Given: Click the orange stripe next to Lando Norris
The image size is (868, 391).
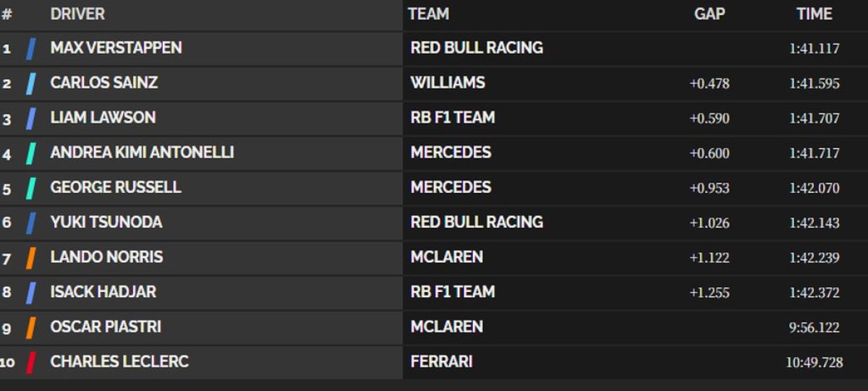Looking at the screenshot, I should pos(30,258).
